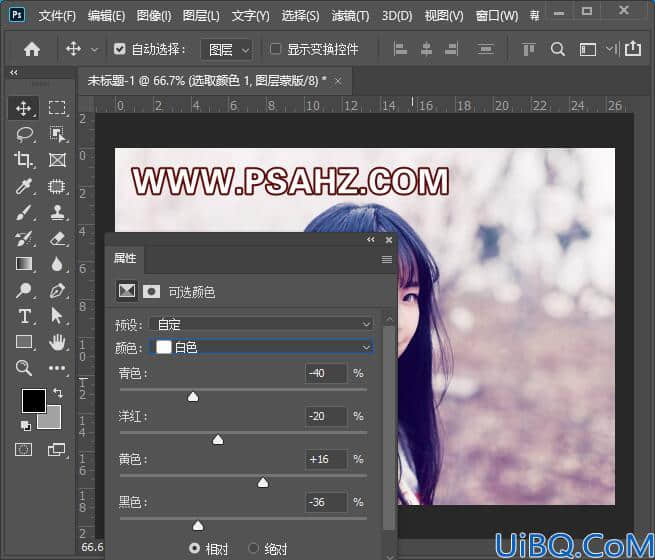Collapse the Properties panel double arrows

pyautogui.click(x=371, y=239)
